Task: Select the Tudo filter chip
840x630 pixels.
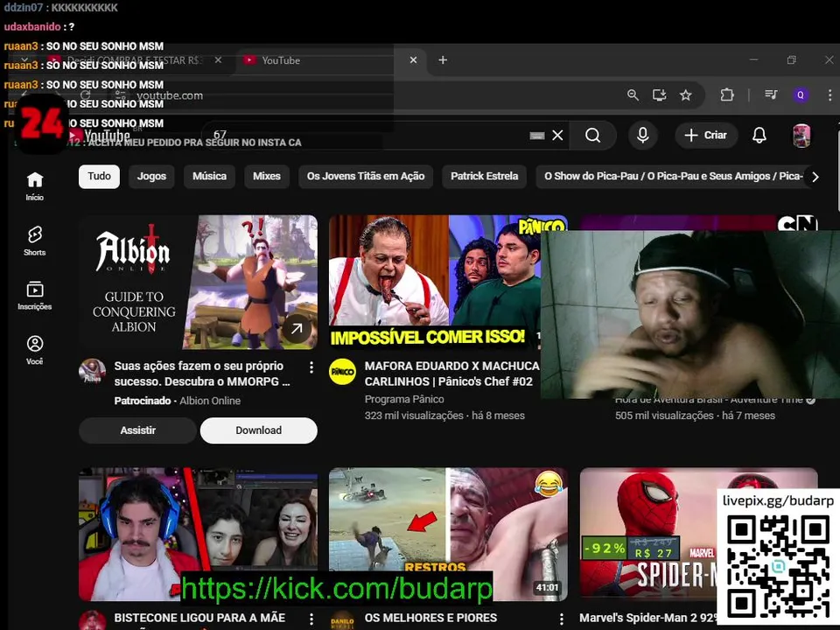Action: [99, 176]
